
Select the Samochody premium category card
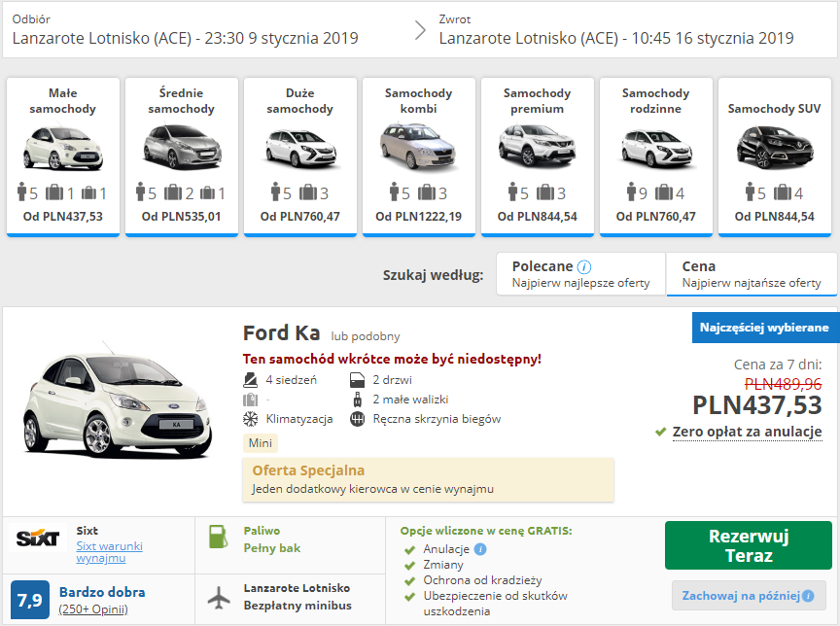point(538,156)
